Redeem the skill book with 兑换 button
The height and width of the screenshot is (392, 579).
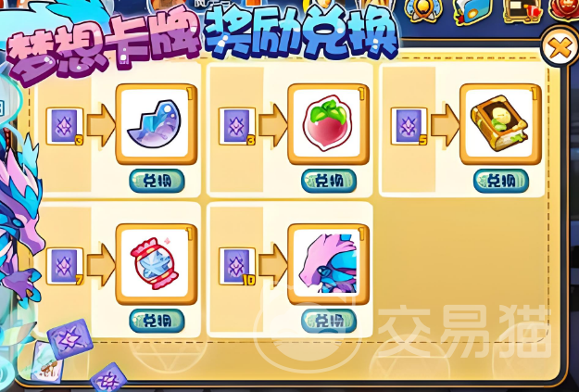(x=500, y=181)
